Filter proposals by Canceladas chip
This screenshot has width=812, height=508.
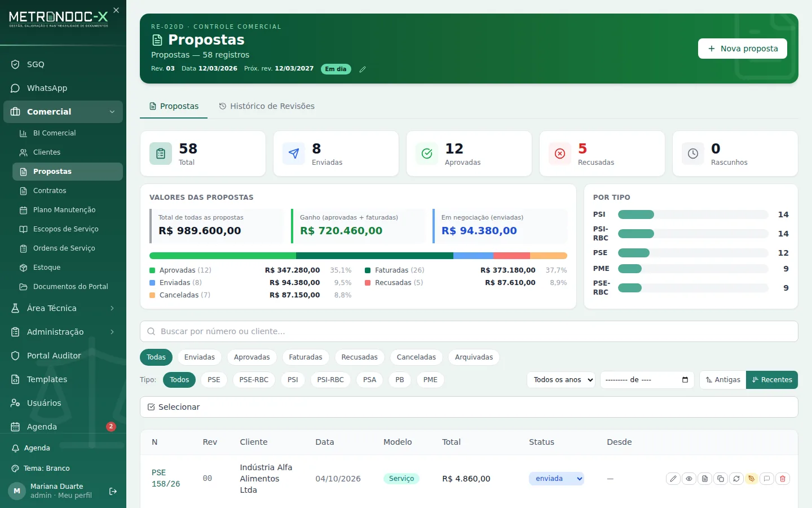click(416, 357)
